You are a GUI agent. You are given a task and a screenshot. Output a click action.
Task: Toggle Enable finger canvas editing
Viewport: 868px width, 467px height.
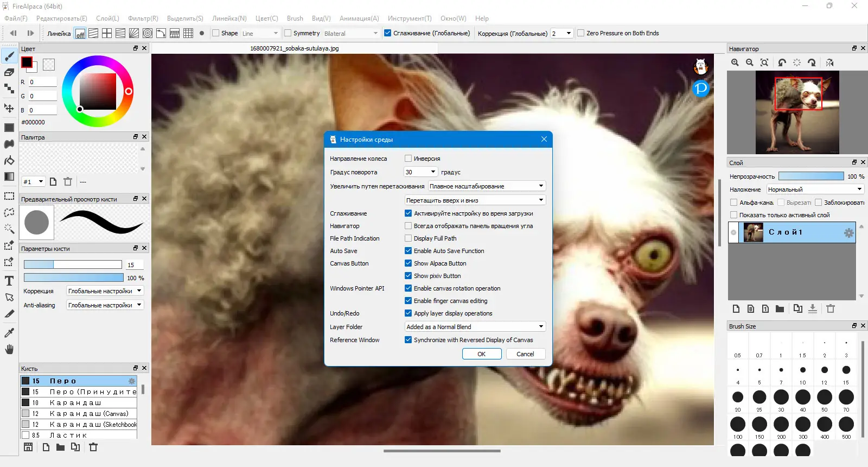[408, 300]
